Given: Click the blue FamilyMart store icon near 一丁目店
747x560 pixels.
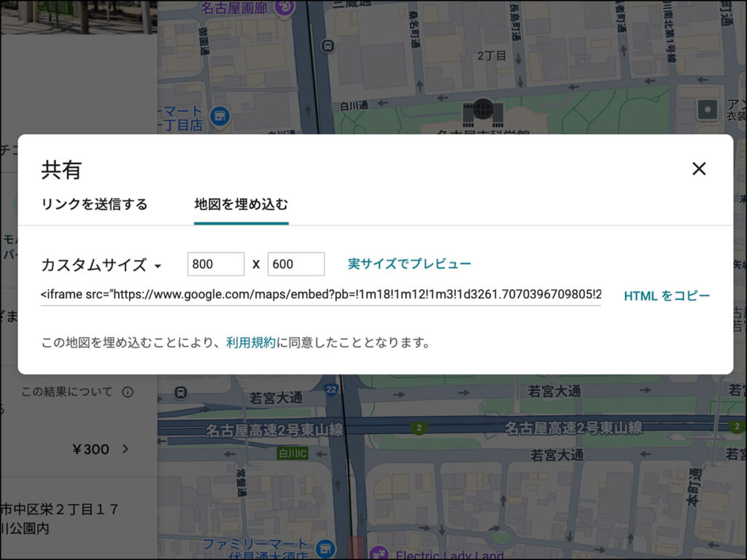Looking at the screenshot, I should [219, 115].
